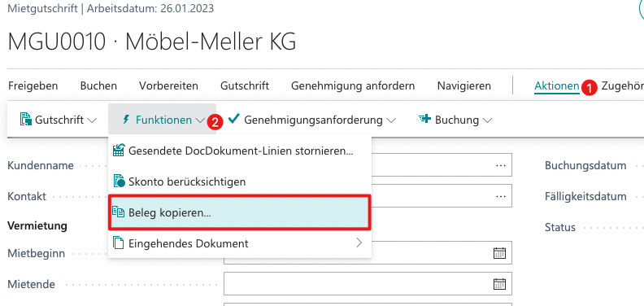Choose Gesendete DocDokument-Linien stornieren
This screenshot has height=306, width=644.
(240, 151)
